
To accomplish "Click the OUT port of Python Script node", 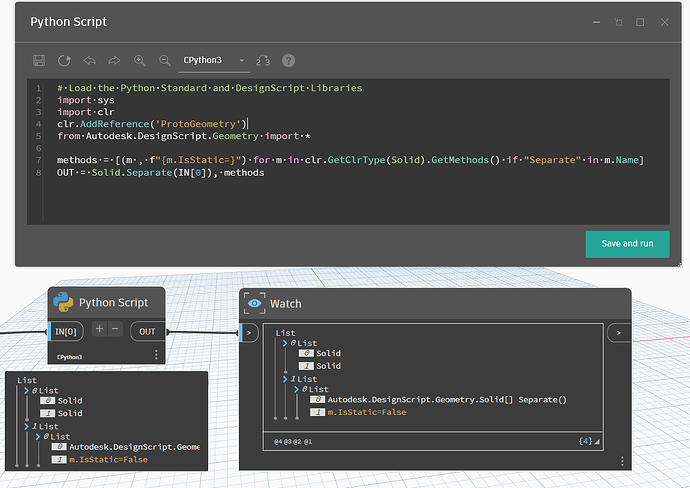I will coord(147,331).
